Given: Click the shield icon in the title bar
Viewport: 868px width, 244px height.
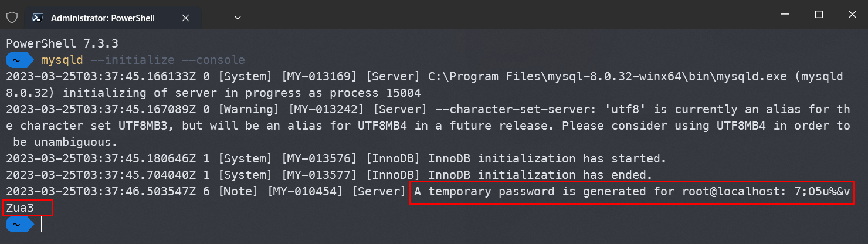Looking at the screenshot, I should [11, 18].
